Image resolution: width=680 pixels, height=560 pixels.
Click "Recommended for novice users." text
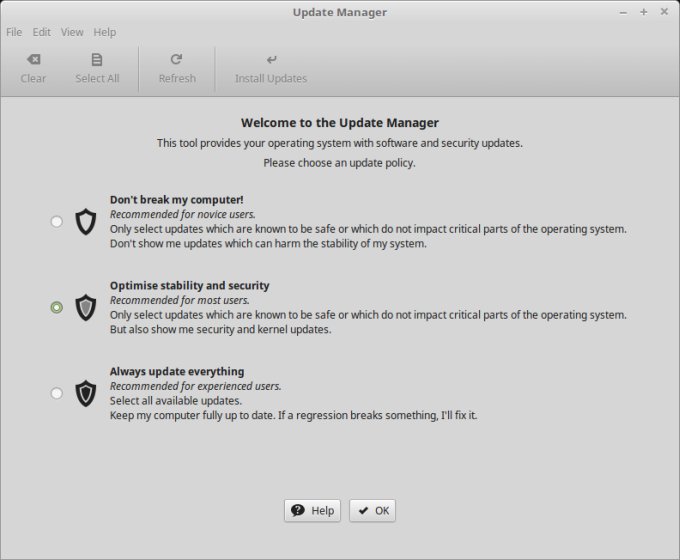(183, 214)
